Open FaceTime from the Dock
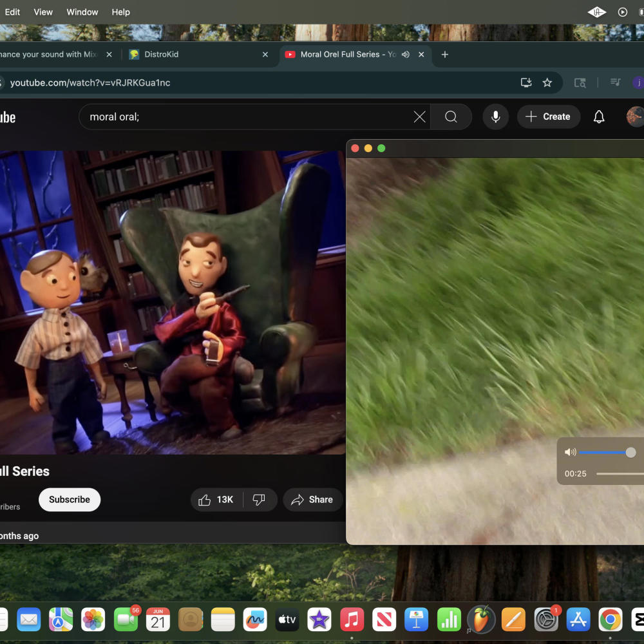 pos(126,619)
